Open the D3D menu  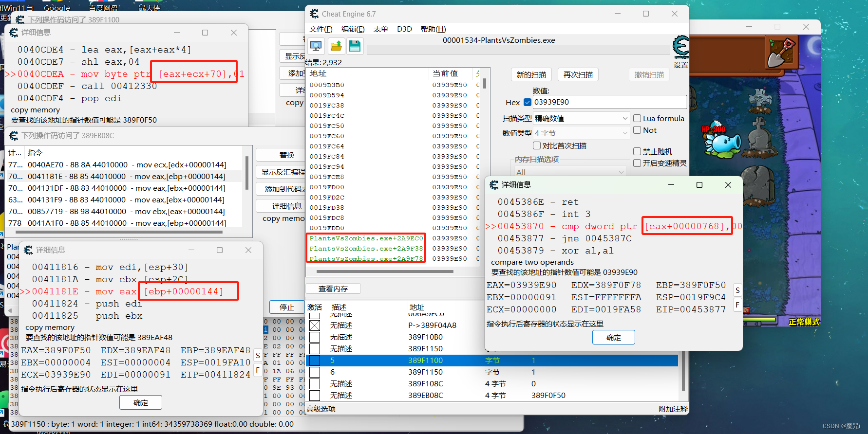404,29
